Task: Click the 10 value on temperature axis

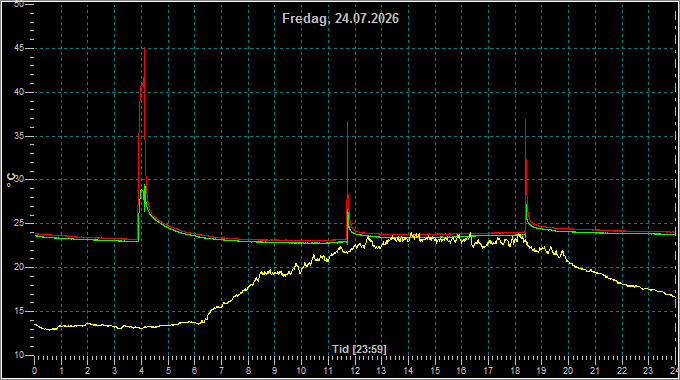Action: pos(19,355)
